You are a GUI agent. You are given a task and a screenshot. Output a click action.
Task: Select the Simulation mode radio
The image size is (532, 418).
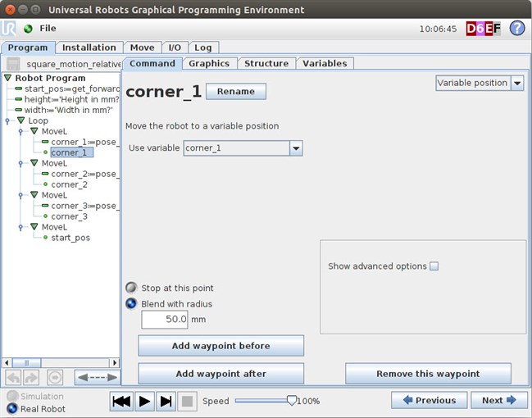[12, 396]
